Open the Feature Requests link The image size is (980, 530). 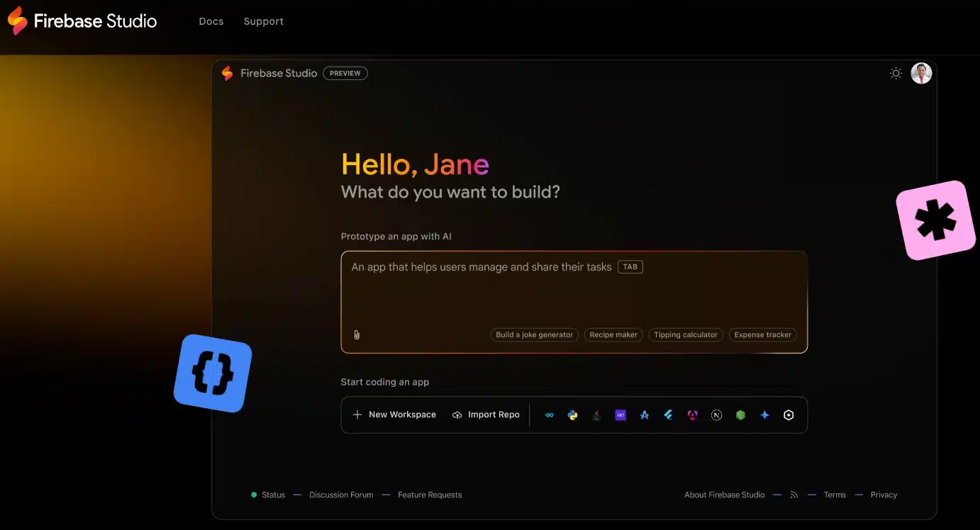[430, 495]
